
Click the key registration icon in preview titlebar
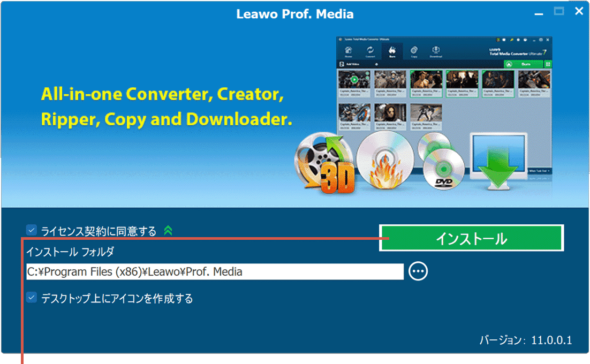[x=511, y=39]
